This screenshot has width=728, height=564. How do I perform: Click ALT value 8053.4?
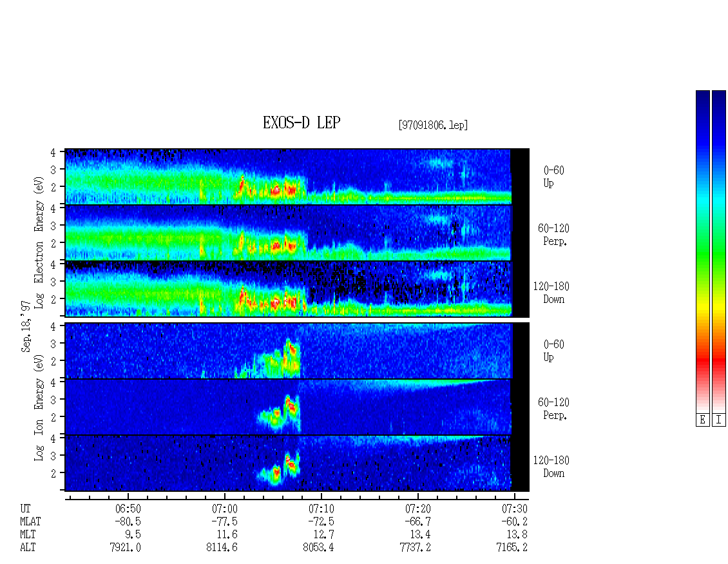click(x=318, y=547)
